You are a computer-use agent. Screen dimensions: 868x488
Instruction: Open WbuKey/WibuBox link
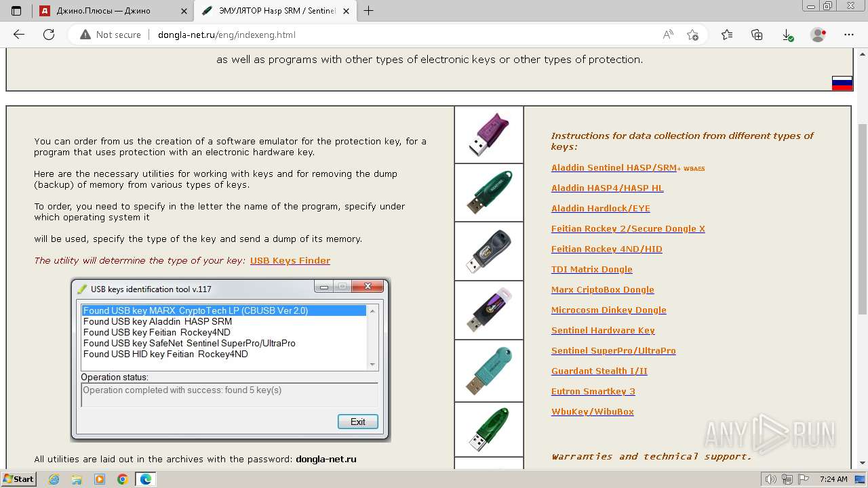pos(593,411)
